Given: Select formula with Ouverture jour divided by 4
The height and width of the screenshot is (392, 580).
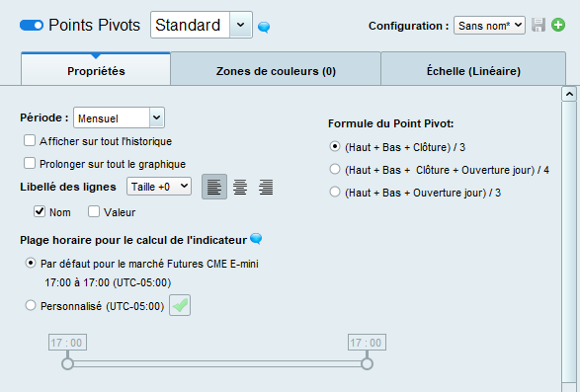Looking at the screenshot, I should tap(335, 170).
